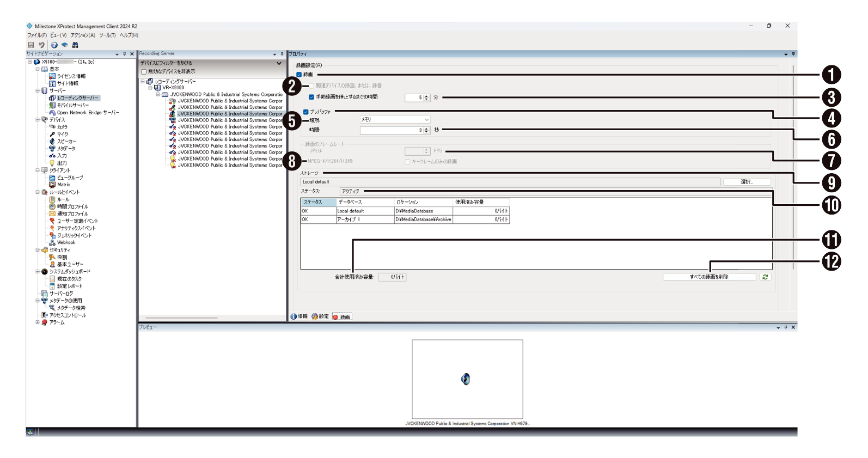Screen dimensions: 868x458
Task: Switch to the 情報 tab
Action: [299, 316]
